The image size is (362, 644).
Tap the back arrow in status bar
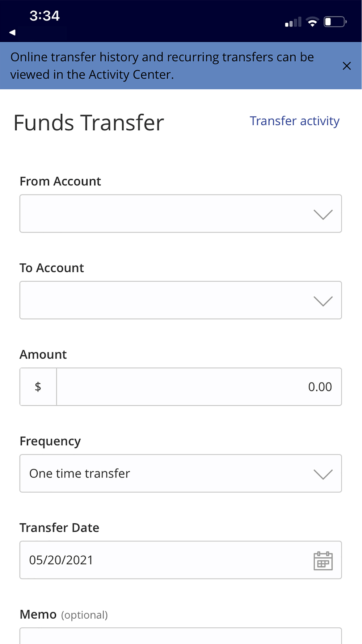tap(12, 32)
